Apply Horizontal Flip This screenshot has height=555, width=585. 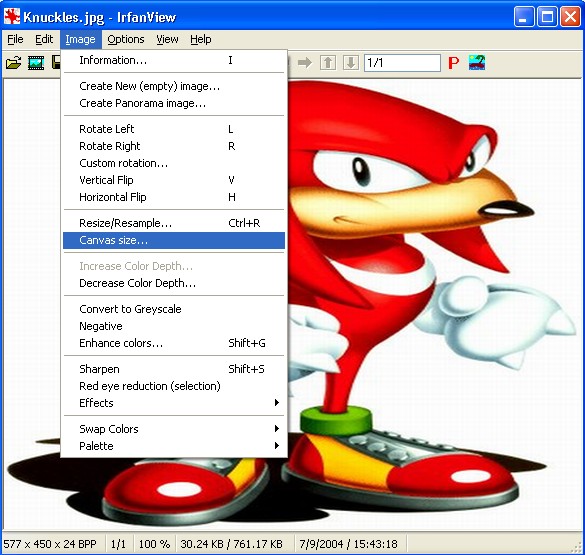click(x=174, y=197)
